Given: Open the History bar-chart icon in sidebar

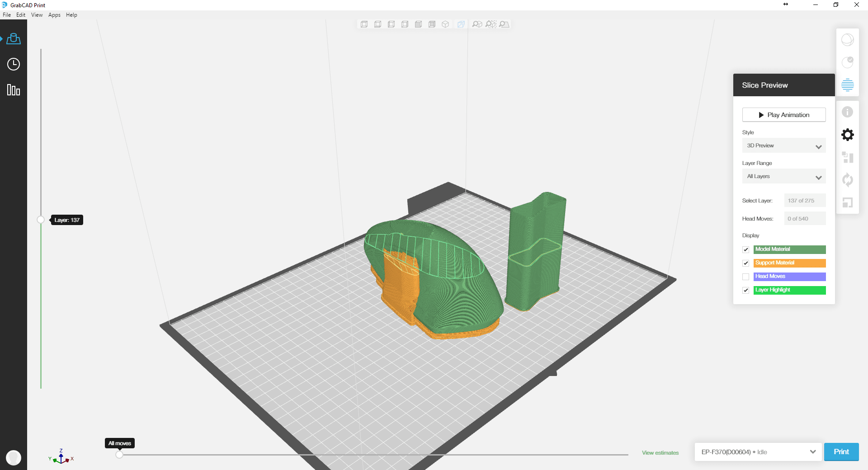Looking at the screenshot, I should click(14, 90).
